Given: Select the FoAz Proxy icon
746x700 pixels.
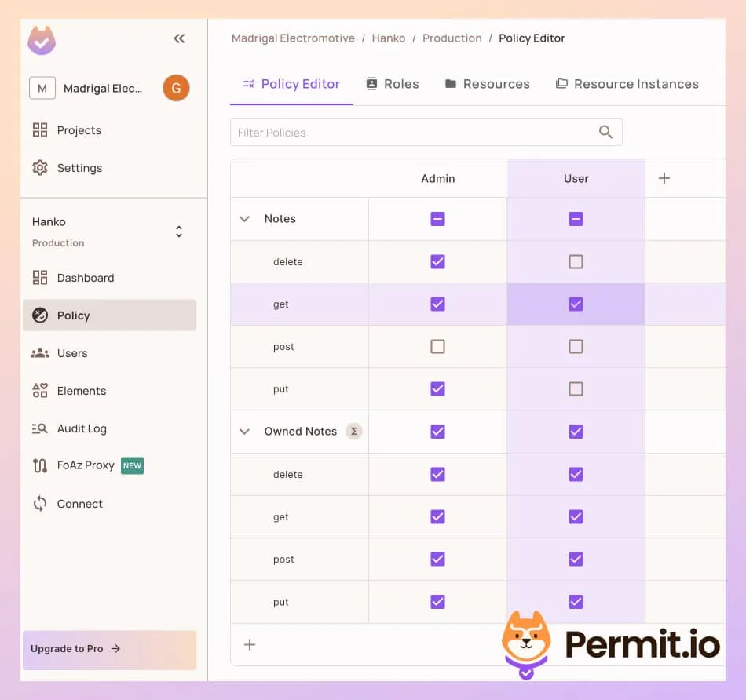Looking at the screenshot, I should tap(40, 465).
